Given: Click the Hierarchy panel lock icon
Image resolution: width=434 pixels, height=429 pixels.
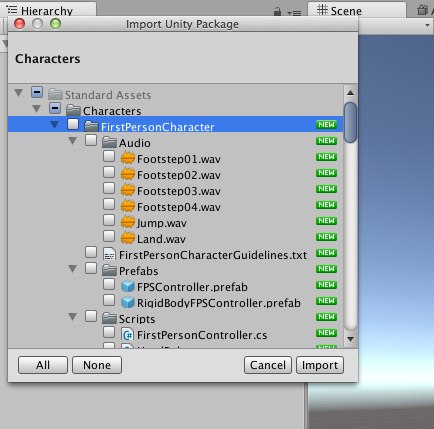Looking at the screenshot, I should point(277,12).
